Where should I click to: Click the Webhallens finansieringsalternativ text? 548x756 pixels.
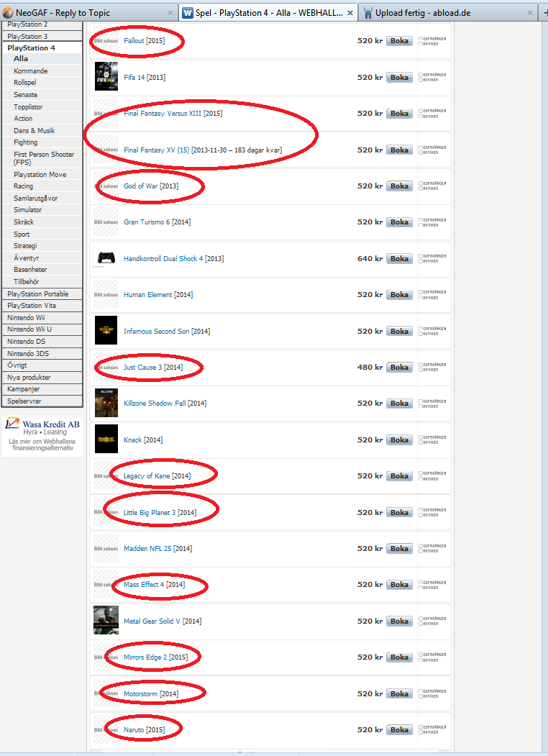42,445
